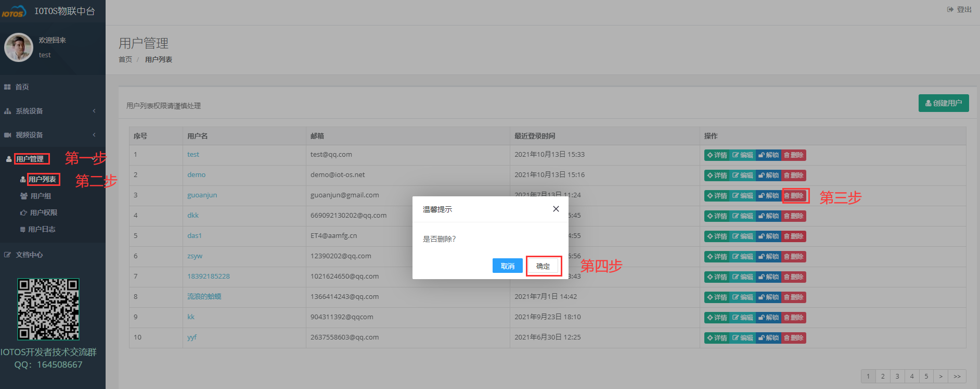Open user 18392185228 profile link
This screenshot has width=980, height=389.
coord(209,277)
